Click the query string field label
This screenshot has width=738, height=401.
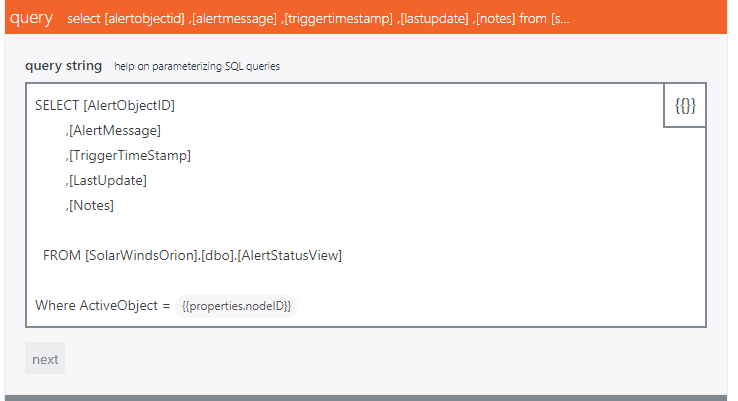click(x=63, y=66)
